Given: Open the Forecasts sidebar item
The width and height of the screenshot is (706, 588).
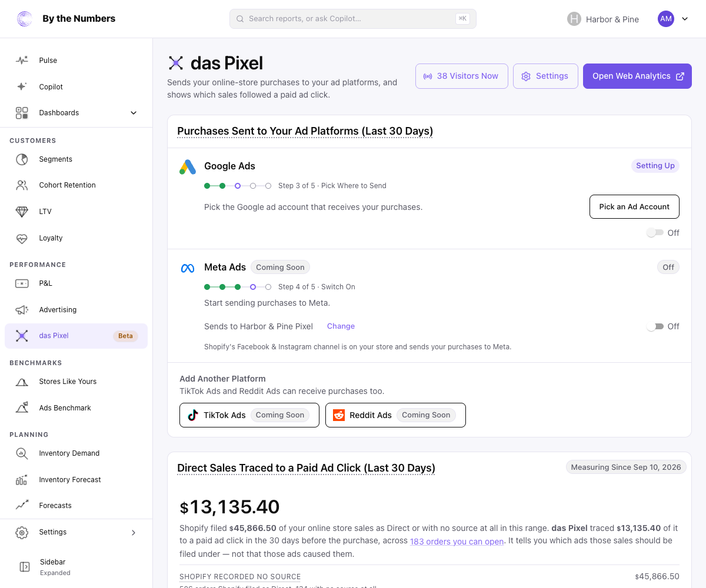Looking at the screenshot, I should coord(76,506).
